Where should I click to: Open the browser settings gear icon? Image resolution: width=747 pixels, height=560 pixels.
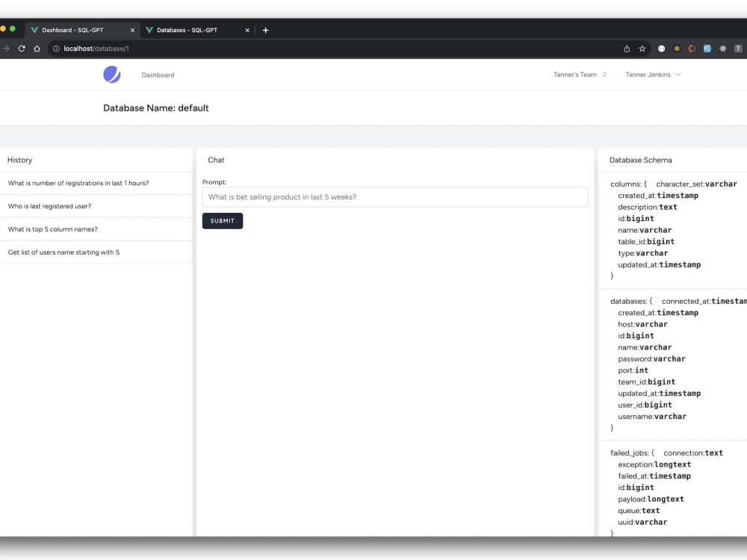[722, 48]
